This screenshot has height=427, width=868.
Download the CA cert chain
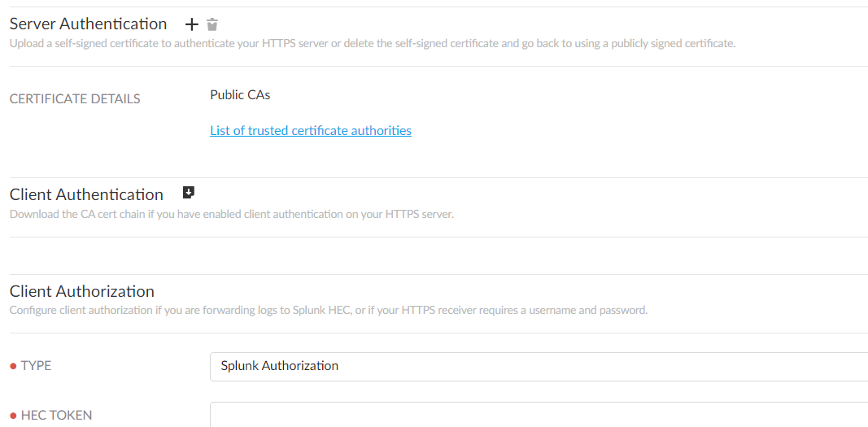(189, 193)
